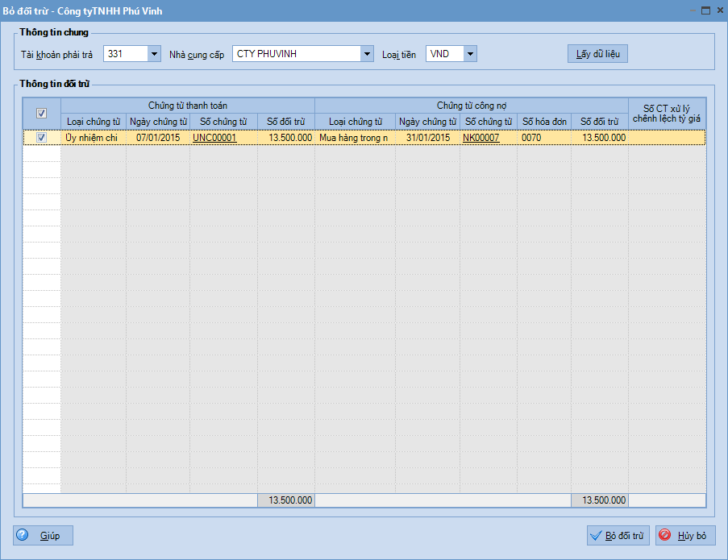Click the Lấy dữ liệu button
The height and width of the screenshot is (560, 728).
(597, 54)
